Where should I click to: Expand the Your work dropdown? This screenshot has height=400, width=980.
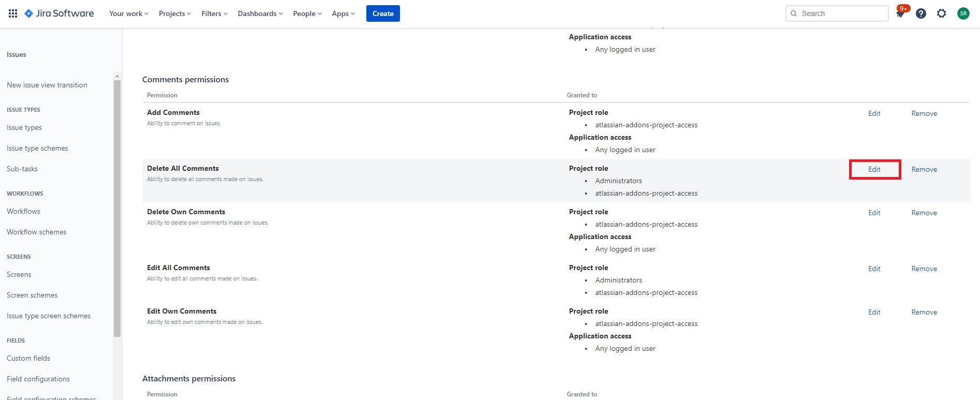[x=128, y=13]
